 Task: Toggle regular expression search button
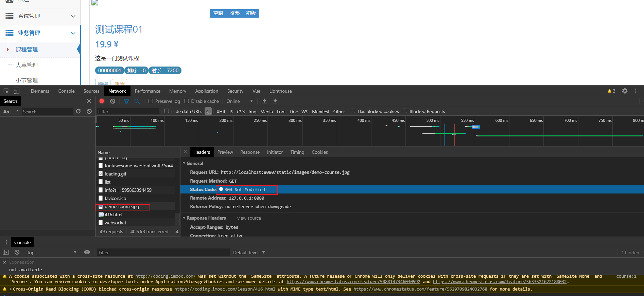coord(17,112)
